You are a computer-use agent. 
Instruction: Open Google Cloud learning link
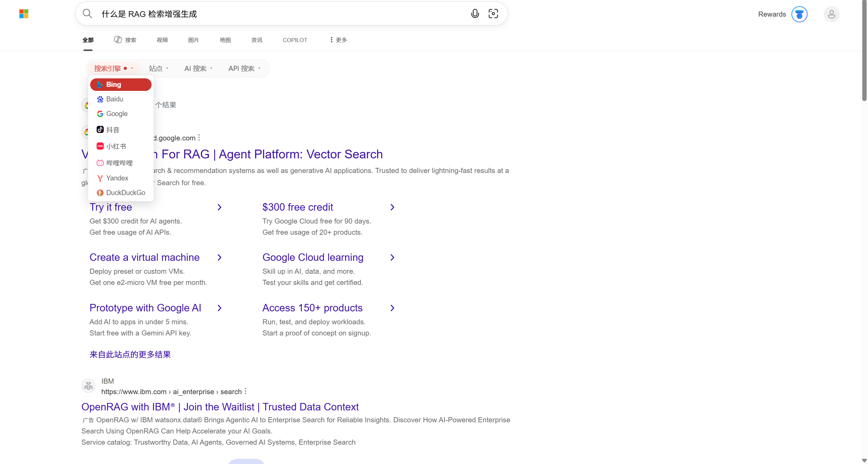click(x=313, y=257)
